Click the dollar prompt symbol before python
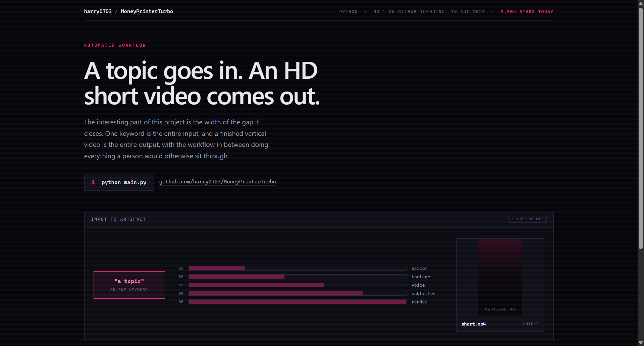 pos(93,182)
